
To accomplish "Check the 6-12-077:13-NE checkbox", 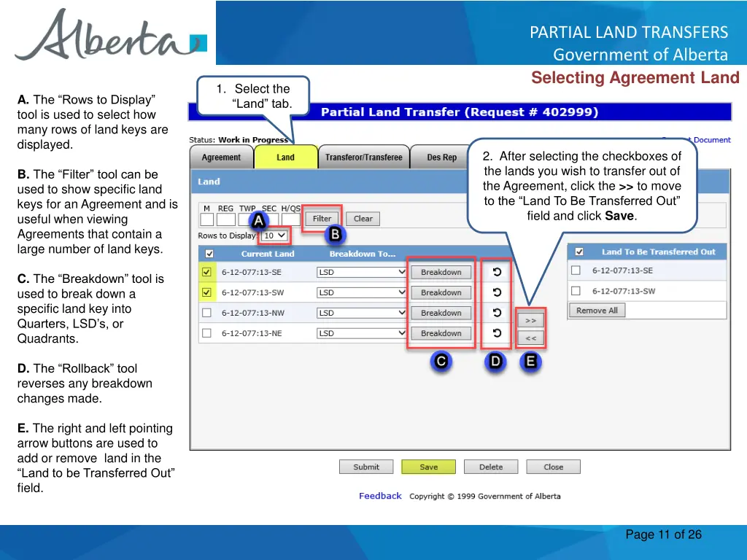I will (x=206, y=333).
